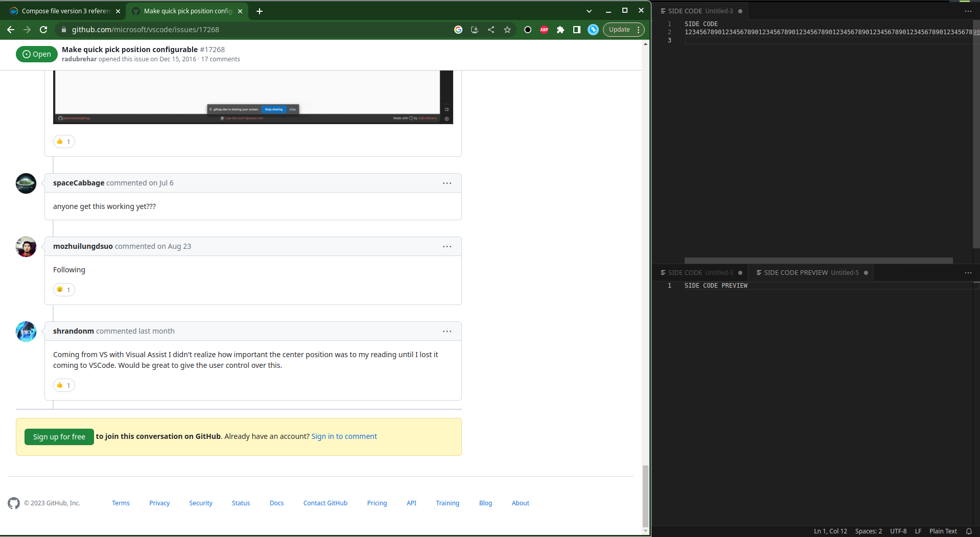Click the GitHub logo in the page footer
Viewport: 980px width, 537px height.
(14, 503)
